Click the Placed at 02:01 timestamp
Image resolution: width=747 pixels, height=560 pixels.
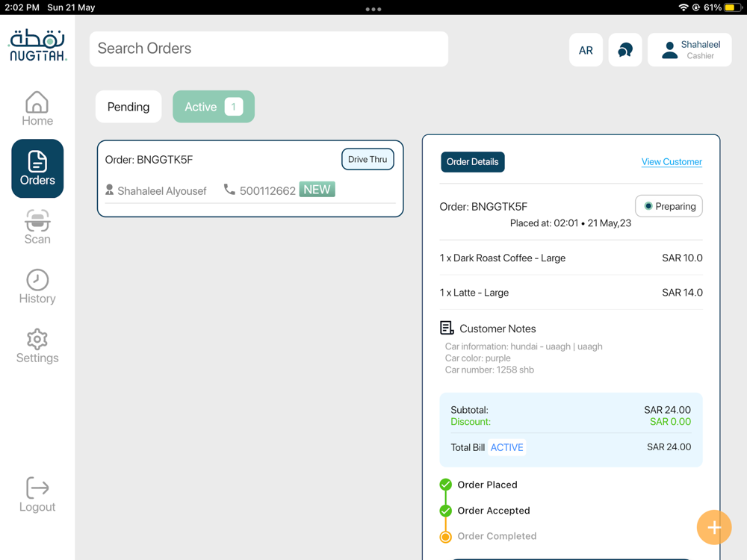point(570,223)
